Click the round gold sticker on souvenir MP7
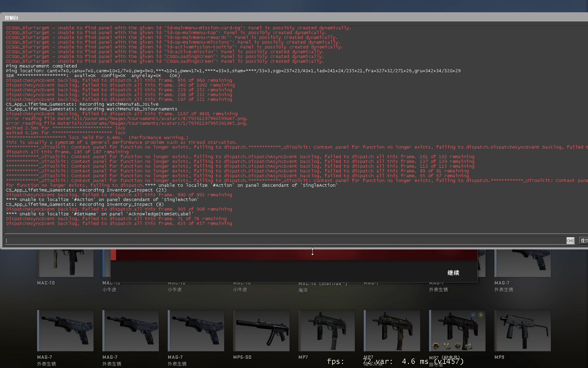The image size is (588, 368). click(458, 346)
